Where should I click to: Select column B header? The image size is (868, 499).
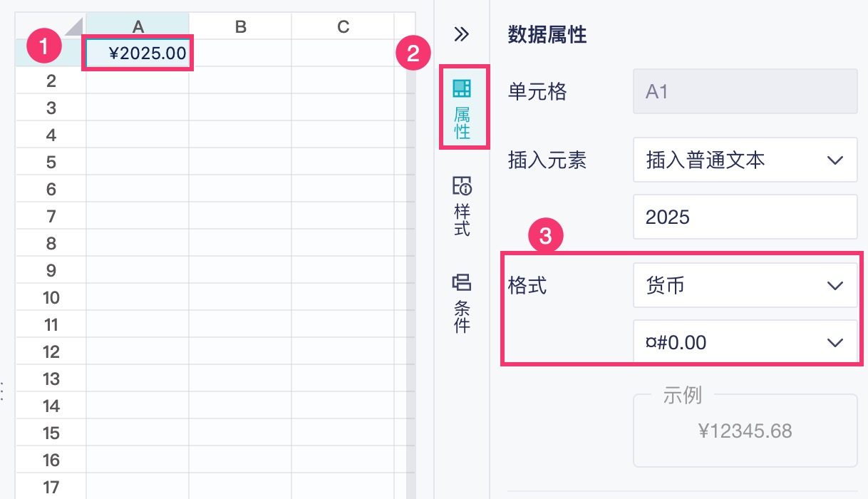coord(240,26)
